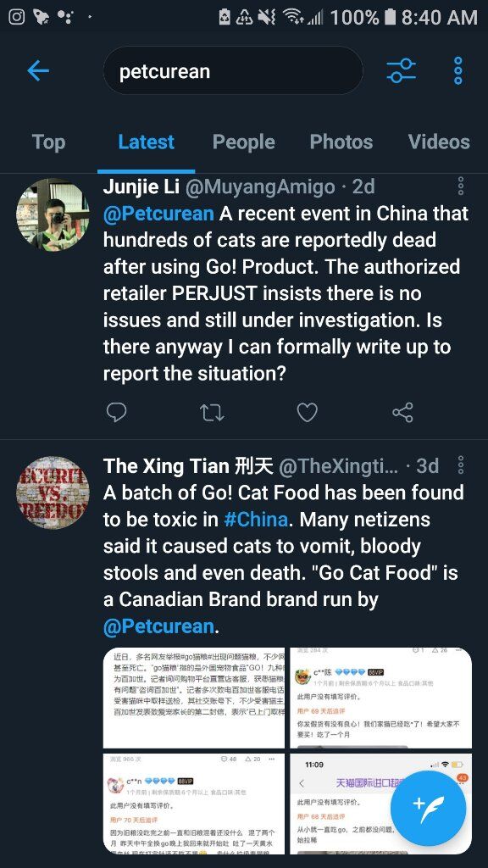Open the Videos tab
Screen dimensions: 488x868
click(440, 142)
